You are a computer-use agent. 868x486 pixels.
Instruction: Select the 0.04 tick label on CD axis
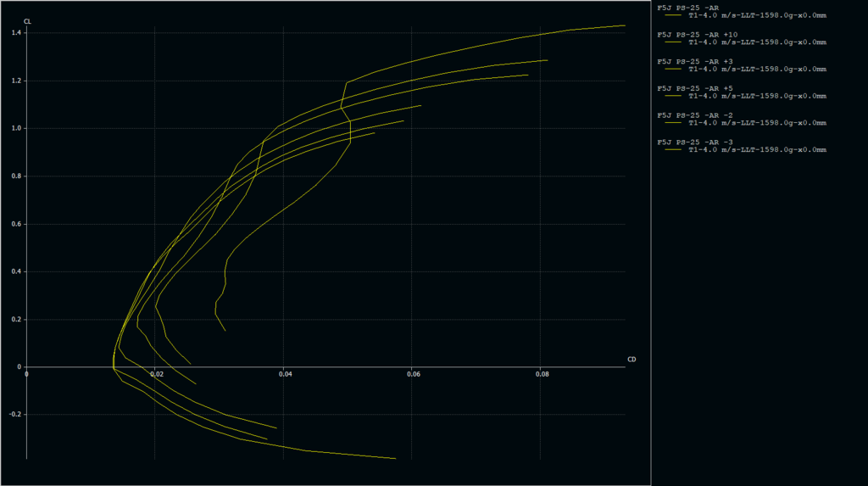[285, 374]
